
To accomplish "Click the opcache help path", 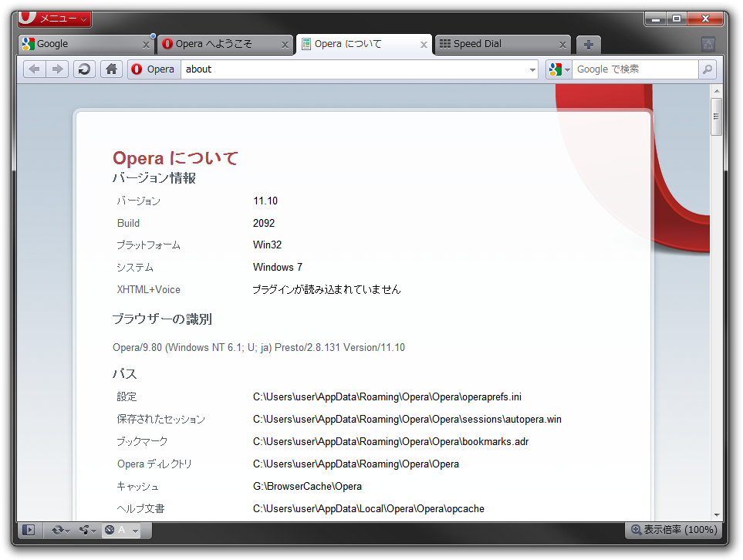I will click(x=369, y=509).
